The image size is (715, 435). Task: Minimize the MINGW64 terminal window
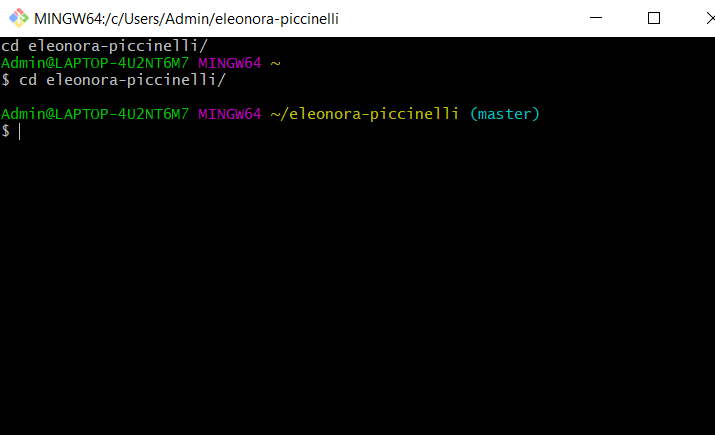[x=596, y=18]
